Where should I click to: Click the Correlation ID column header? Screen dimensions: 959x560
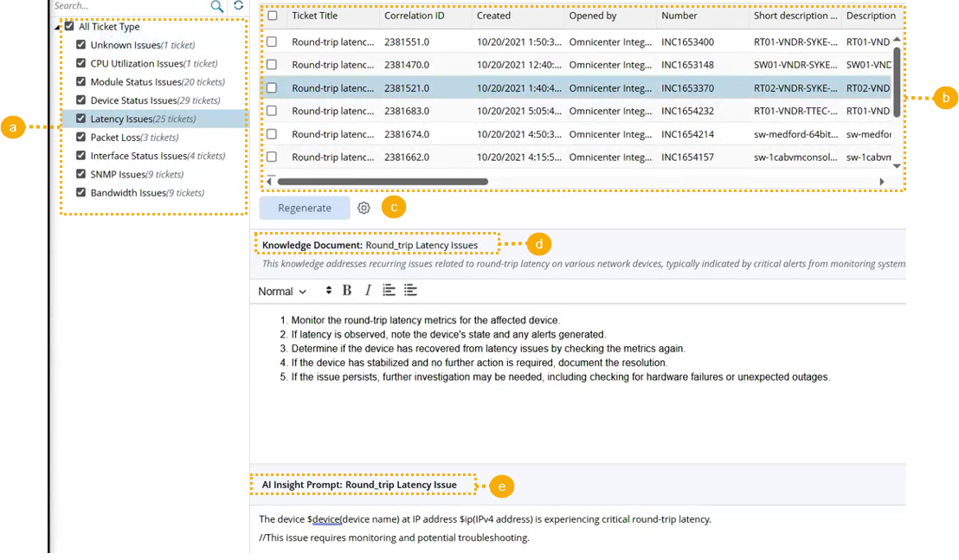click(413, 16)
